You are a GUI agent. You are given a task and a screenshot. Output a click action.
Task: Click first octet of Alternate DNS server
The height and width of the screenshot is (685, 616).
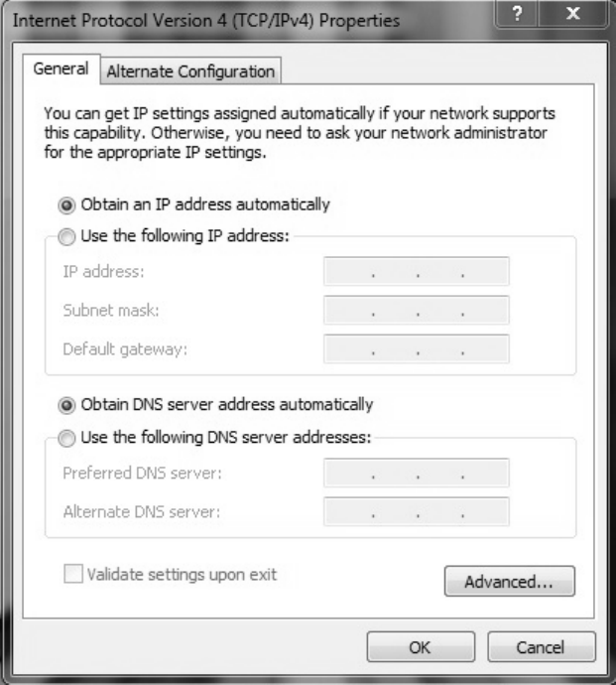click(x=347, y=512)
